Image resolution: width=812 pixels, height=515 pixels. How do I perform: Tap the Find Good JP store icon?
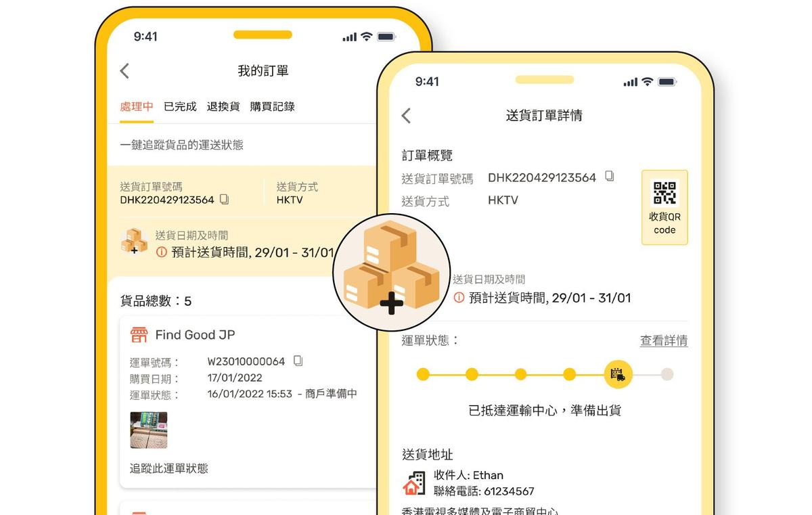pyautogui.click(x=139, y=334)
